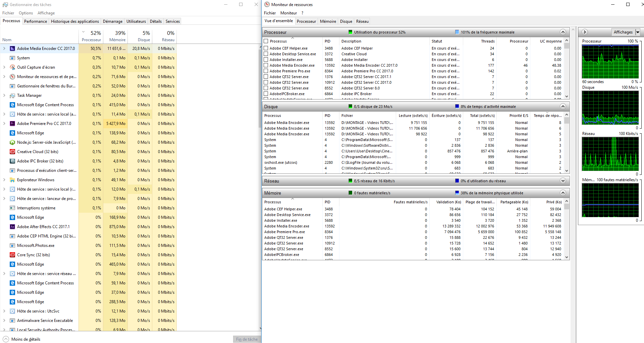Click the Node.js Server-side JavaScript icon

[x=12, y=142]
